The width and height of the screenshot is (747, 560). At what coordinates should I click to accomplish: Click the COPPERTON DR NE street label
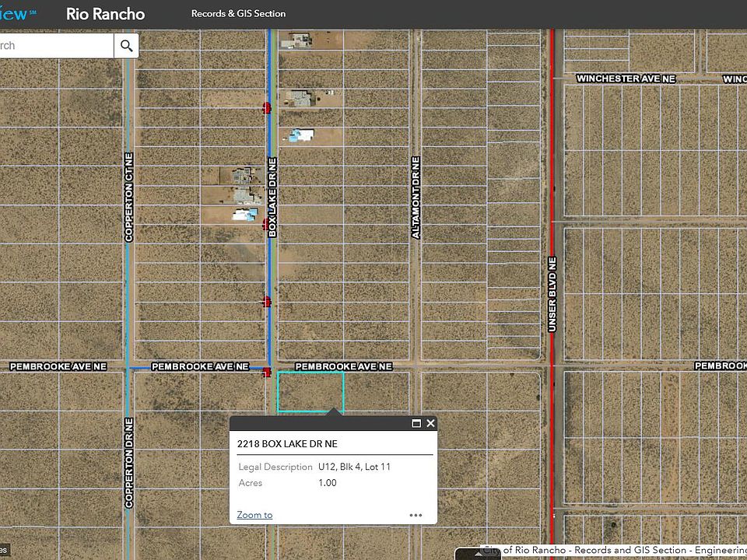[x=128, y=462]
